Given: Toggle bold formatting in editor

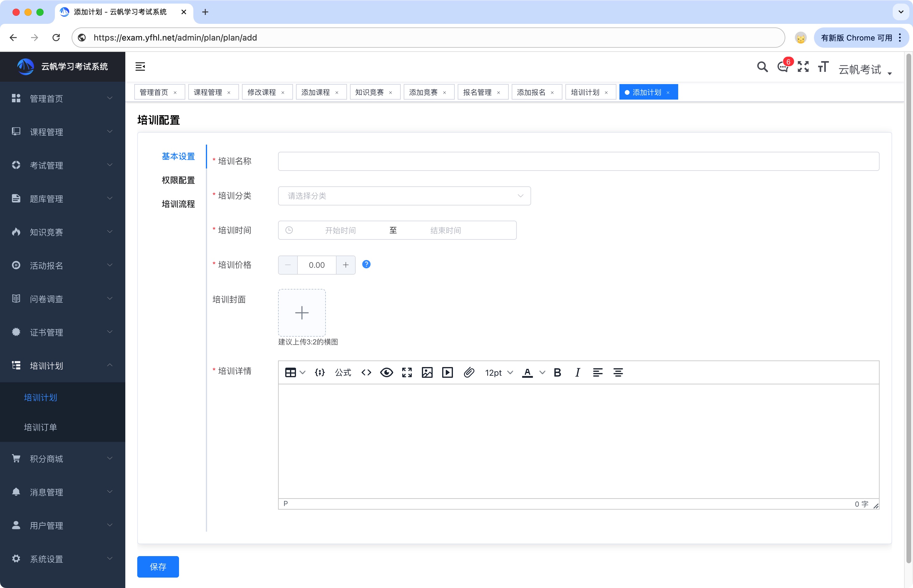Looking at the screenshot, I should coord(557,372).
